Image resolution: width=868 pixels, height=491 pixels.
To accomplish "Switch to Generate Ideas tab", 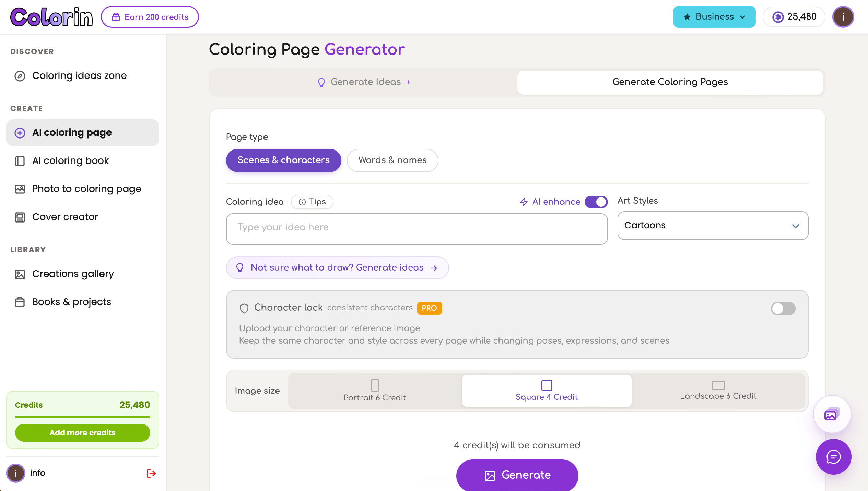I will pos(364,82).
